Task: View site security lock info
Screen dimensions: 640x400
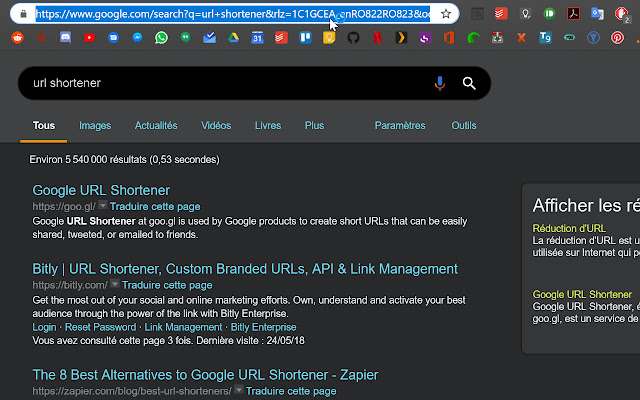Action: pyautogui.click(x=23, y=13)
